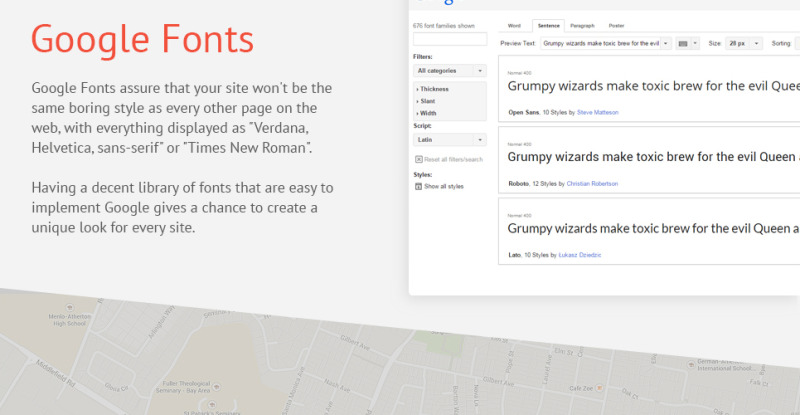This screenshot has width=800, height=415.
Task: Click the font family search field
Action: [449, 39]
